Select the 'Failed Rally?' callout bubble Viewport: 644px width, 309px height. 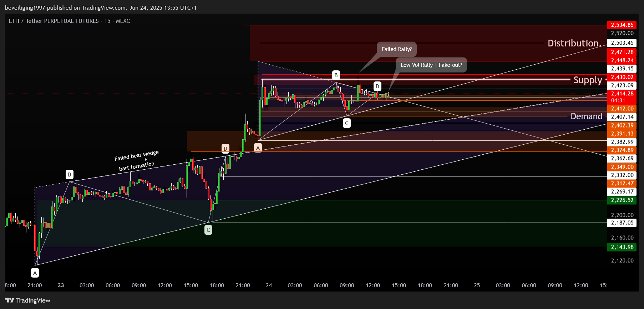point(397,49)
